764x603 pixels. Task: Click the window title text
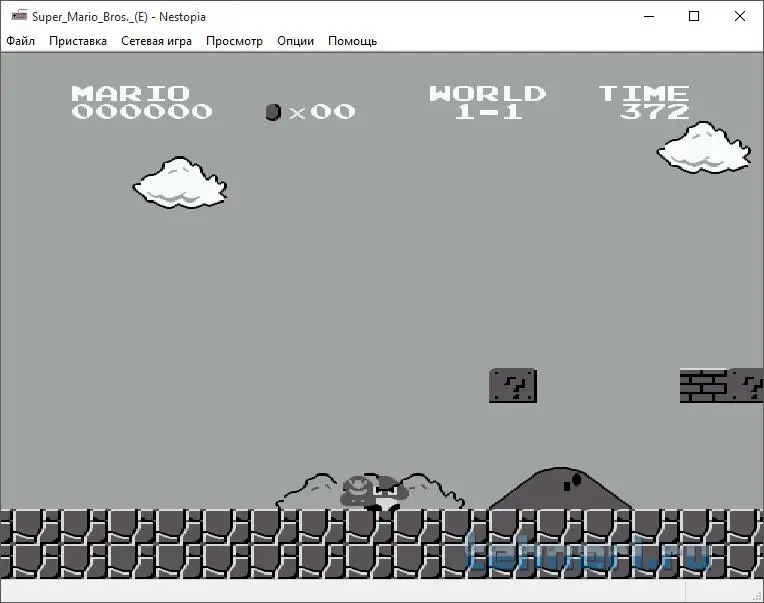click(x=119, y=17)
